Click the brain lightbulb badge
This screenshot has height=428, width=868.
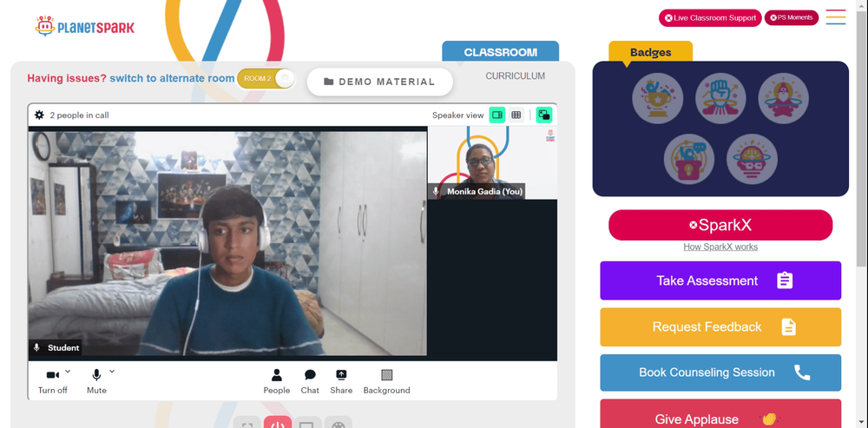tap(753, 159)
